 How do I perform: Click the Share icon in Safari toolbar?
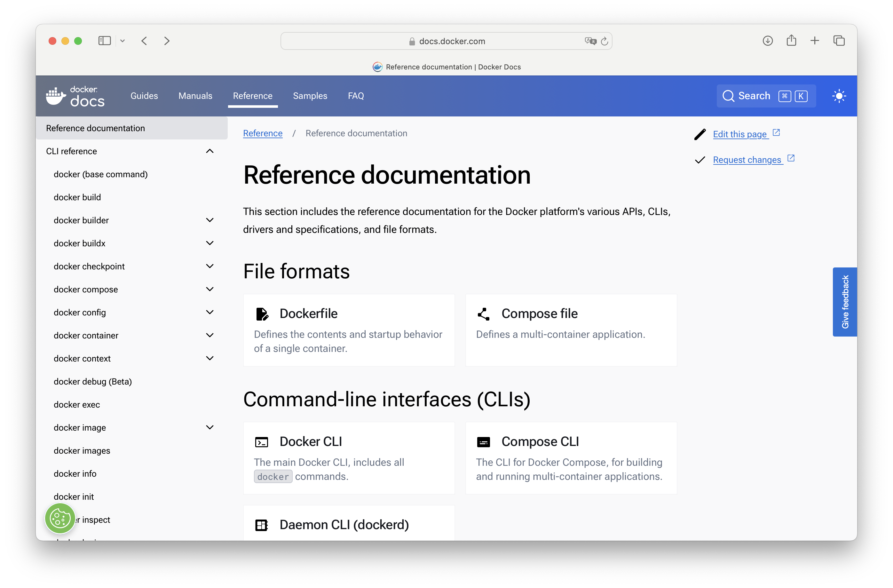click(x=791, y=40)
